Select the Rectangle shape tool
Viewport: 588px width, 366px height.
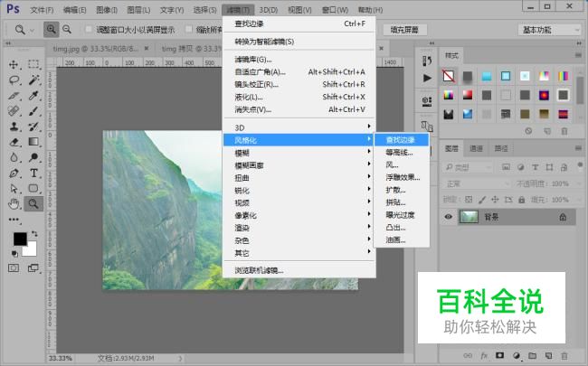33,189
